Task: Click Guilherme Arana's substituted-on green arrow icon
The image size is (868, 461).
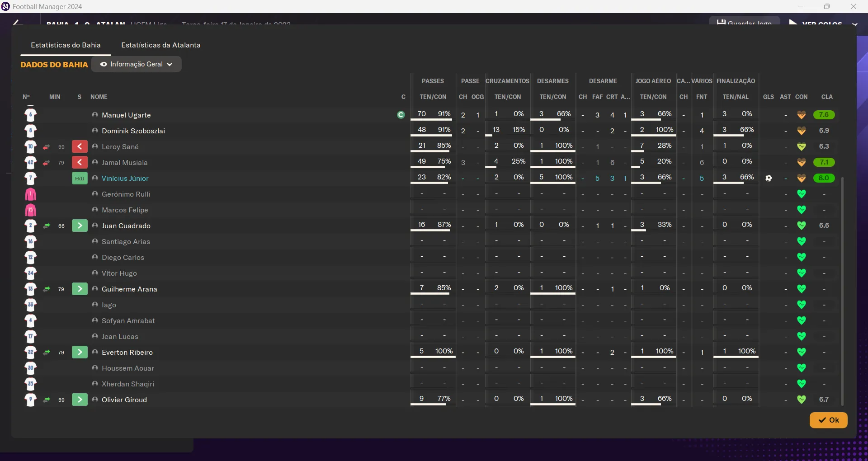Action: (x=80, y=289)
